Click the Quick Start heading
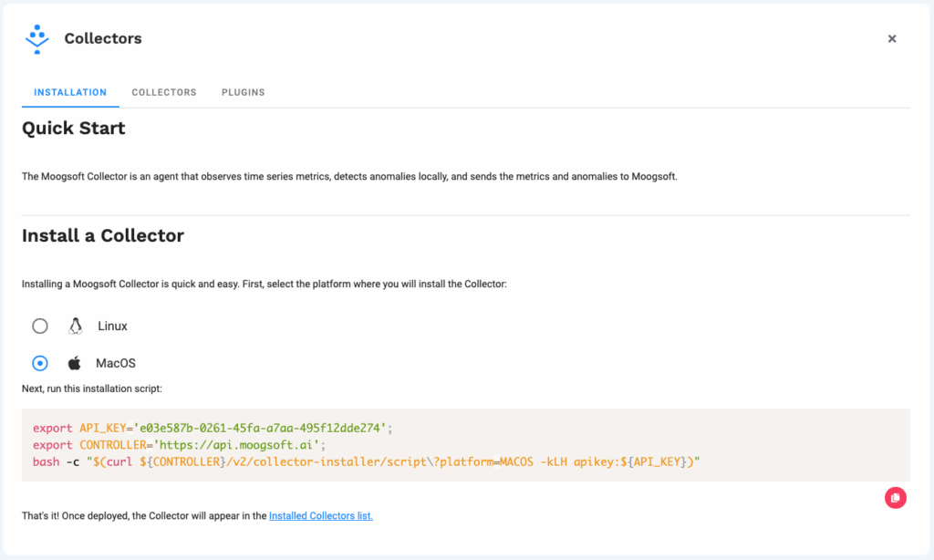The image size is (934, 560). (73, 128)
